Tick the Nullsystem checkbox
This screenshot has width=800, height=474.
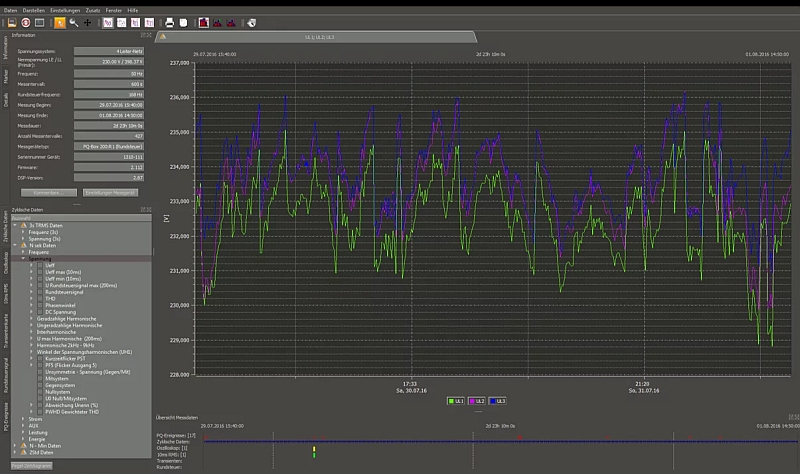pyautogui.click(x=40, y=392)
